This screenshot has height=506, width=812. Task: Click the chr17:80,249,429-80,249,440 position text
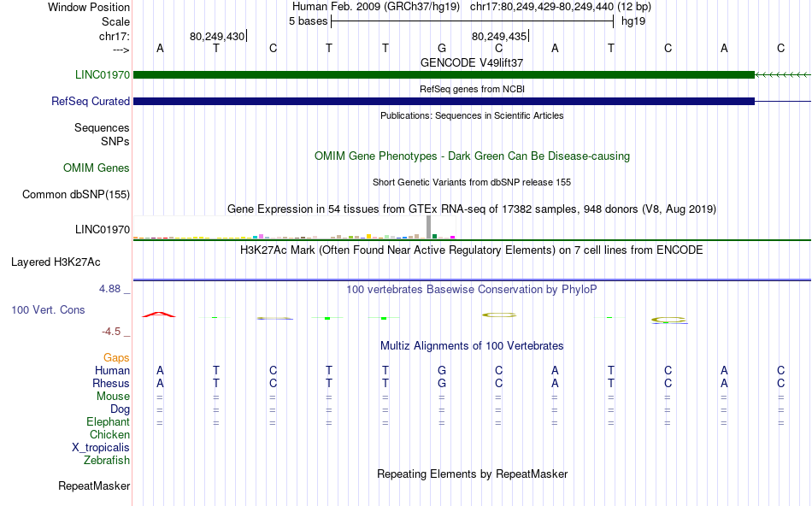pyautogui.click(x=542, y=7)
